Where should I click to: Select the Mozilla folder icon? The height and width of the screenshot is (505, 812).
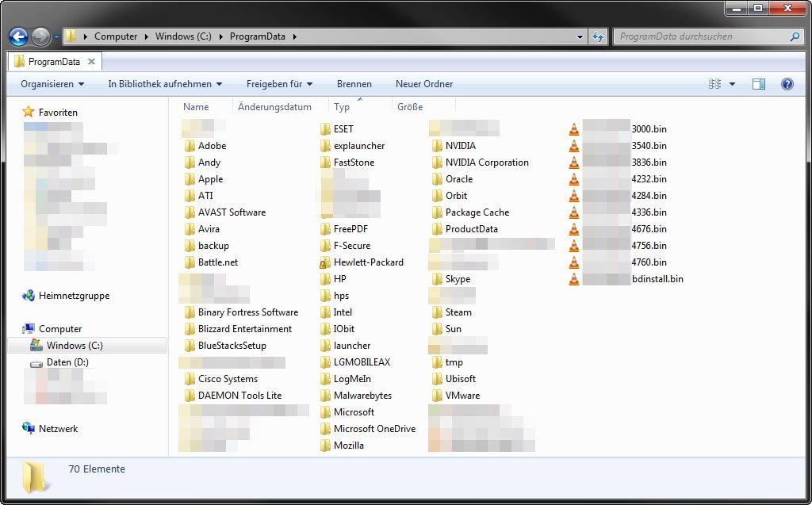click(x=325, y=446)
